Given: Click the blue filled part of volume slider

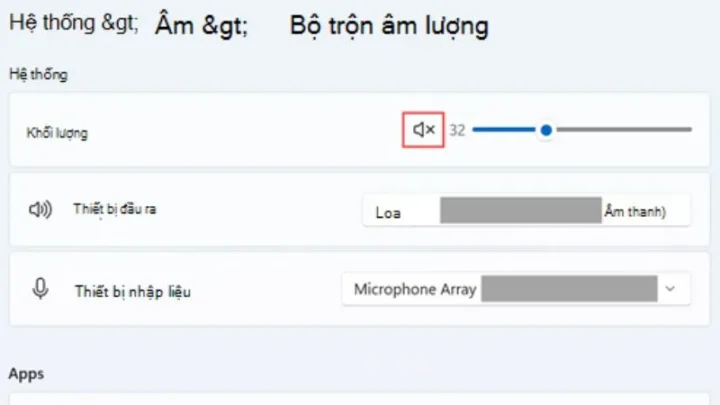Looking at the screenshot, I should coord(505,130).
